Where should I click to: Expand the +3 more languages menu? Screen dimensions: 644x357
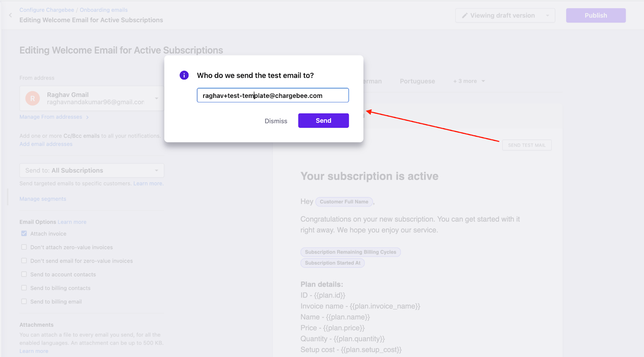click(469, 81)
